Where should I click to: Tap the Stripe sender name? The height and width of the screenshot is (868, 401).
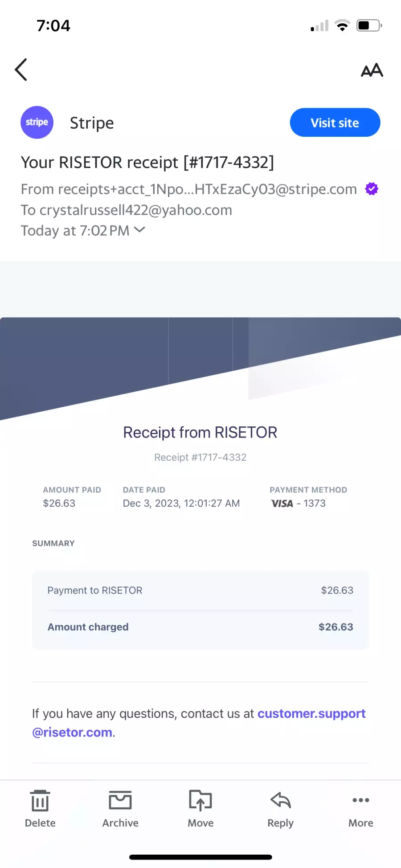pyautogui.click(x=92, y=123)
